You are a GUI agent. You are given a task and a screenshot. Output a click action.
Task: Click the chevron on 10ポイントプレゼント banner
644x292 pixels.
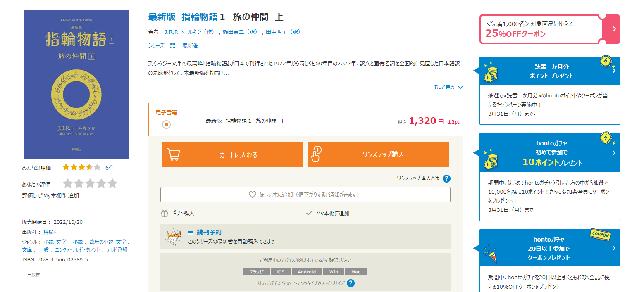(x=614, y=153)
